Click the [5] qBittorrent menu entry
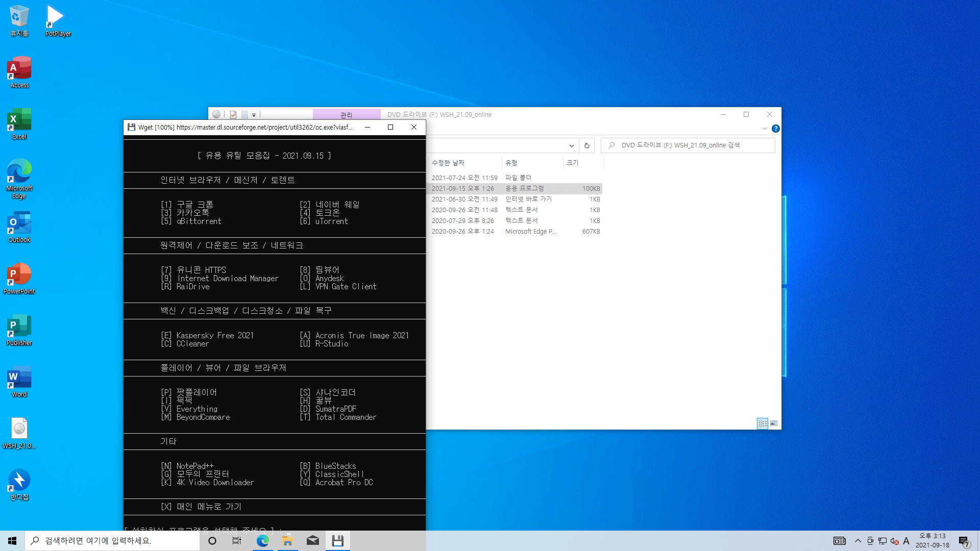Viewport: 980px width, 551px height. click(191, 221)
